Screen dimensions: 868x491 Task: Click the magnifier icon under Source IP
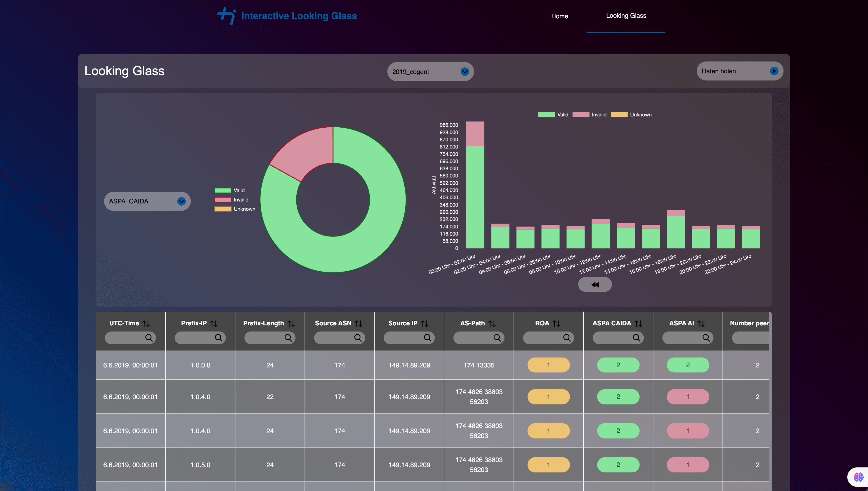click(427, 338)
